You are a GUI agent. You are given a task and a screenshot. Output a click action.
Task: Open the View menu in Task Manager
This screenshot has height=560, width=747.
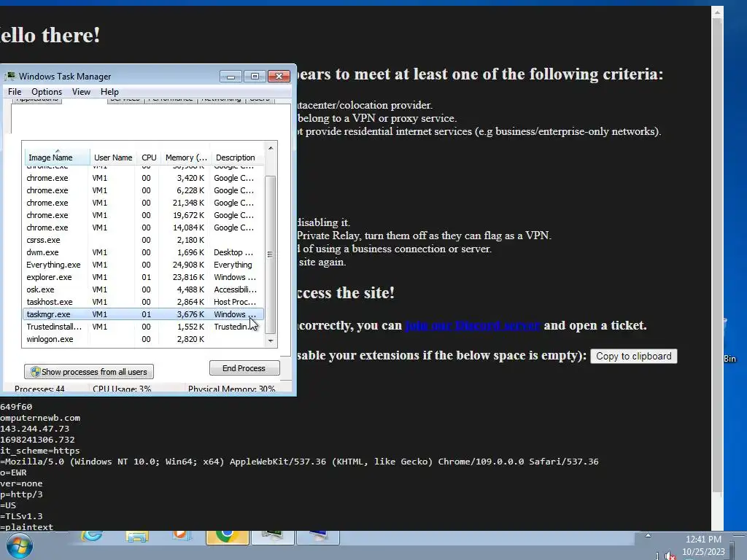click(81, 91)
